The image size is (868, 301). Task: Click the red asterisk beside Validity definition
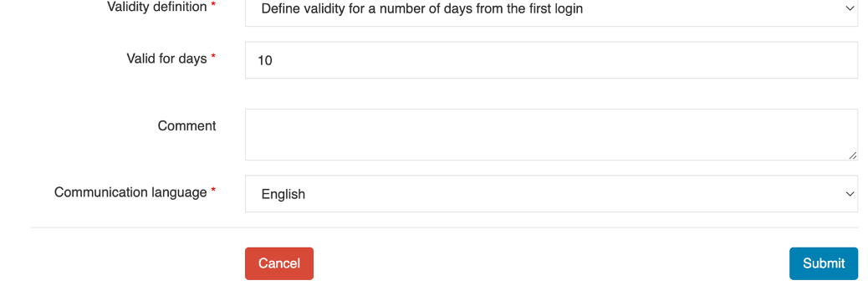point(213,6)
